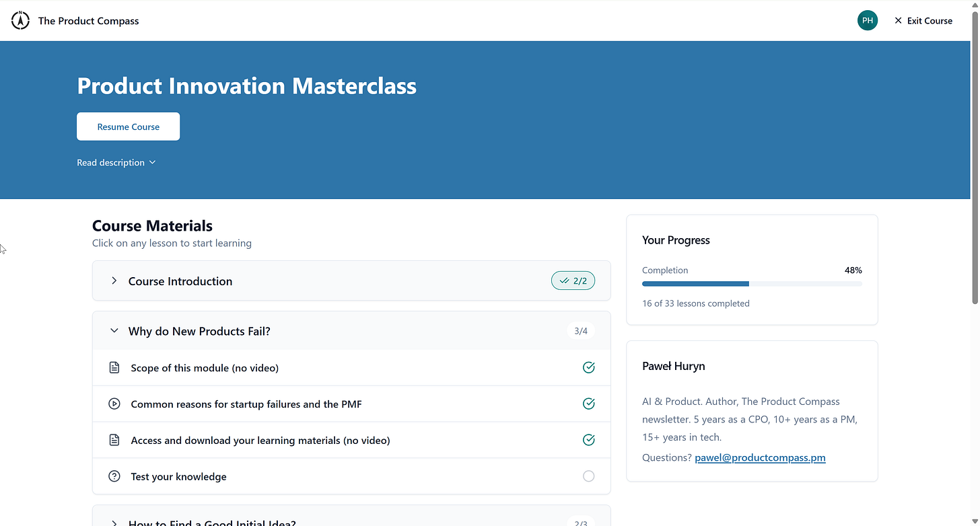Screen dimensions: 980x526
Task: Click the 3/4 lesson count badge
Action: [581, 331]
